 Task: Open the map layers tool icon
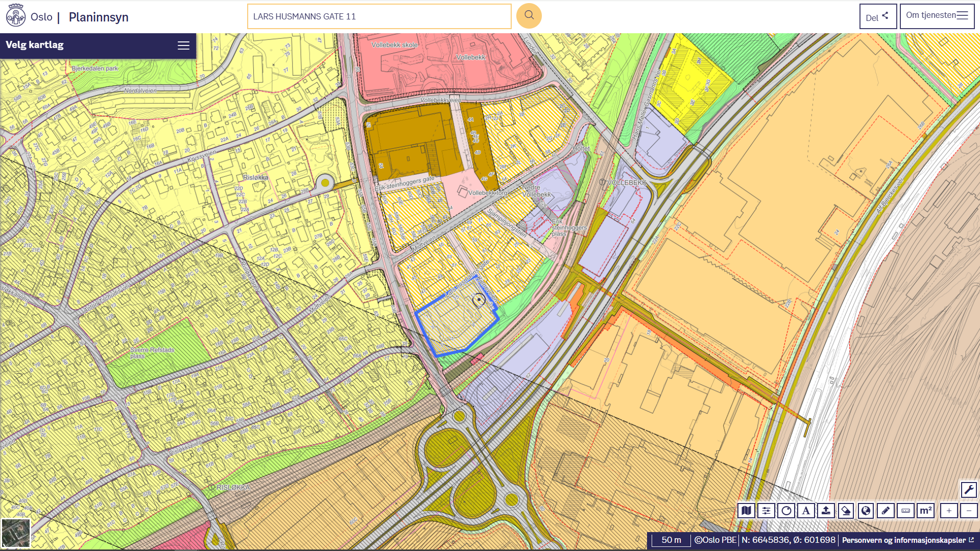pos(746,511)
